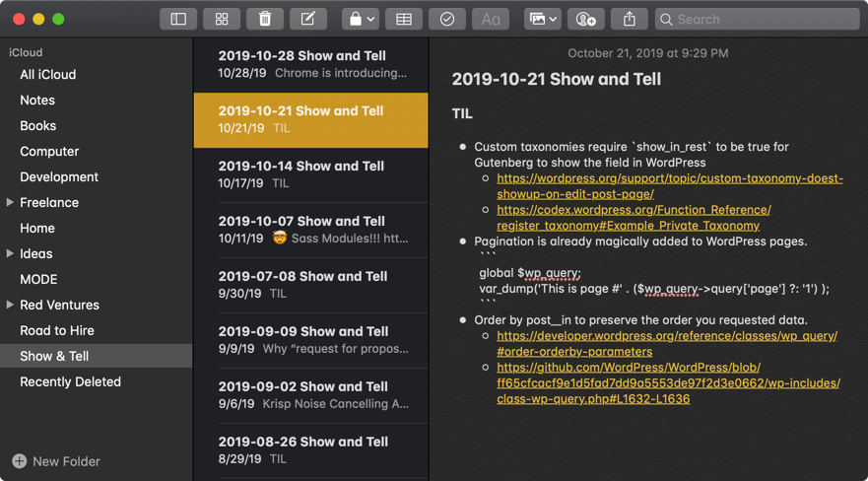This screenshot has height=481, width=868.
Task: Open the wordpress.org custom-taxonomy support link
Action: click(x=670, y=186)
